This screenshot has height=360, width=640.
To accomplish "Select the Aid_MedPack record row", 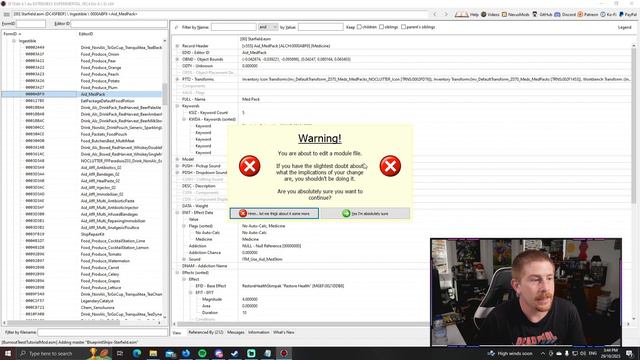I will tap(82, 94).
